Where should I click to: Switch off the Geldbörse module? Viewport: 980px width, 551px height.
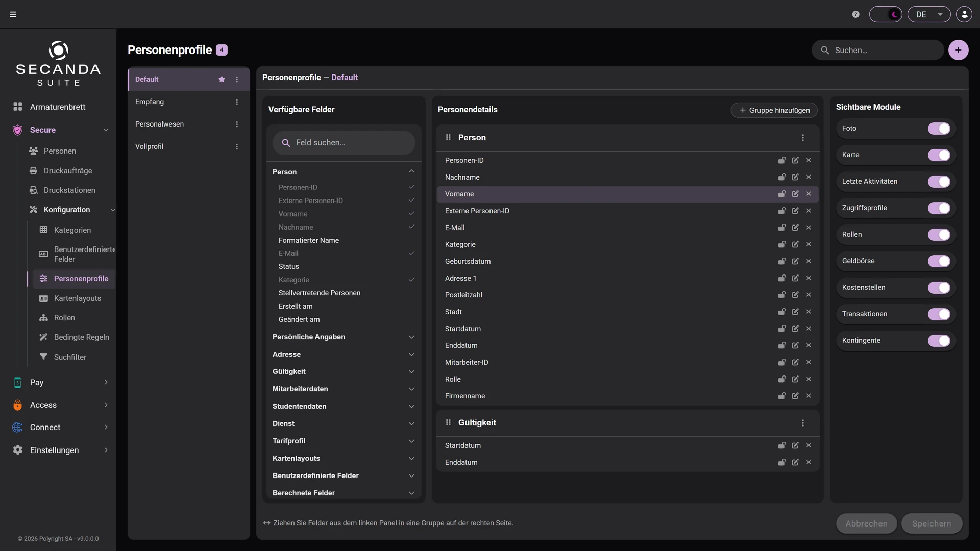[939, 261]
